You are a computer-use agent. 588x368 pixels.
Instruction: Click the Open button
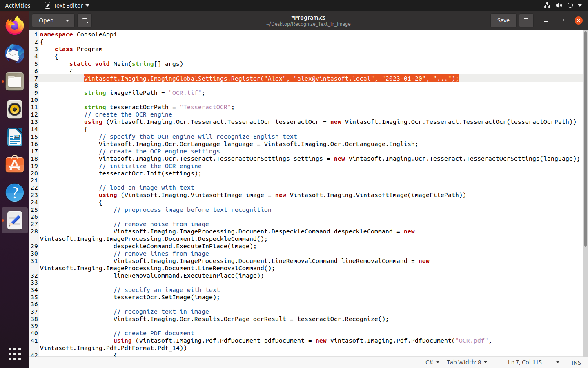click(46, 20)
